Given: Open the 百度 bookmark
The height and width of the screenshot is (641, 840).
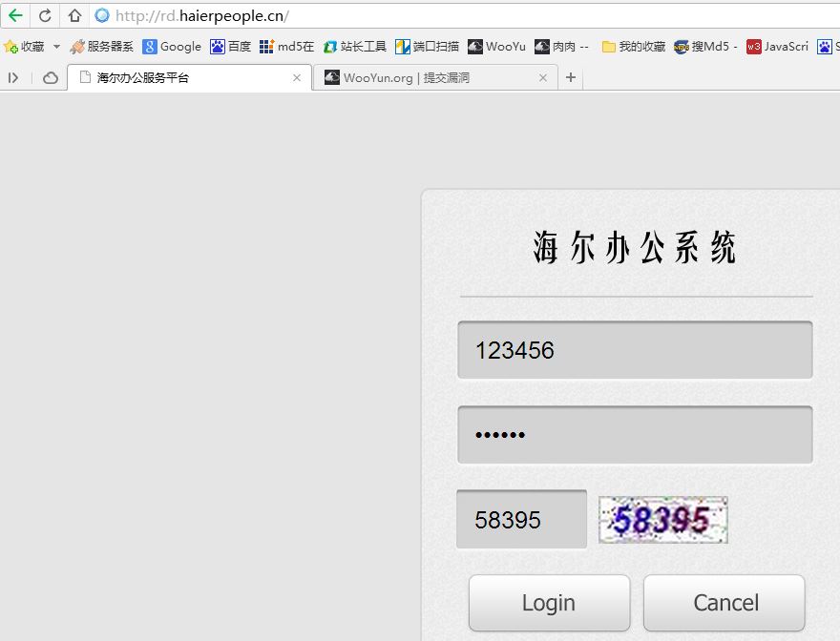Looking at the screenshot, I should [x=230, y=47].
